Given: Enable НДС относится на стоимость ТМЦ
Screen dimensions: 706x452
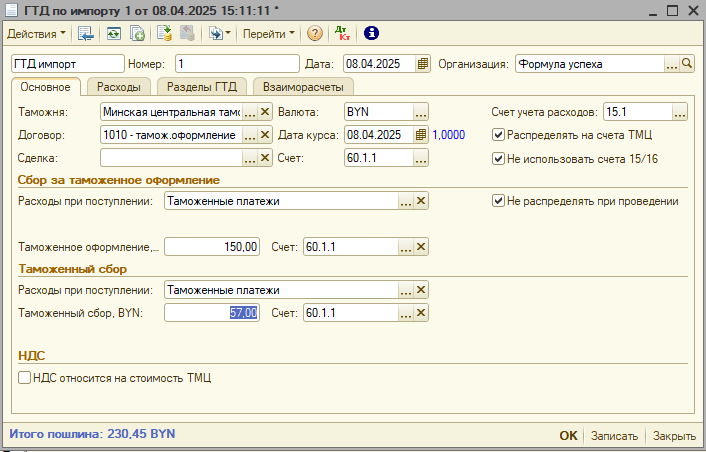Looking at the screenshot, I should 25,378.
